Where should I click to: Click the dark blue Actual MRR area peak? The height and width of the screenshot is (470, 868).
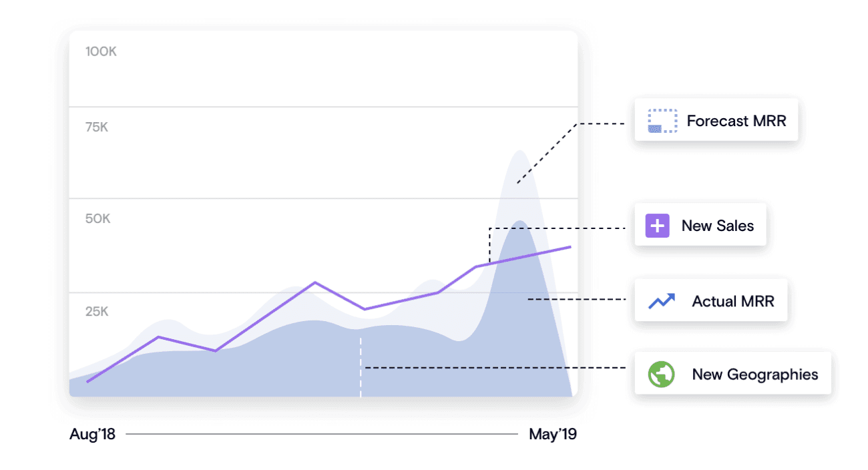click(x=519, y=222)
